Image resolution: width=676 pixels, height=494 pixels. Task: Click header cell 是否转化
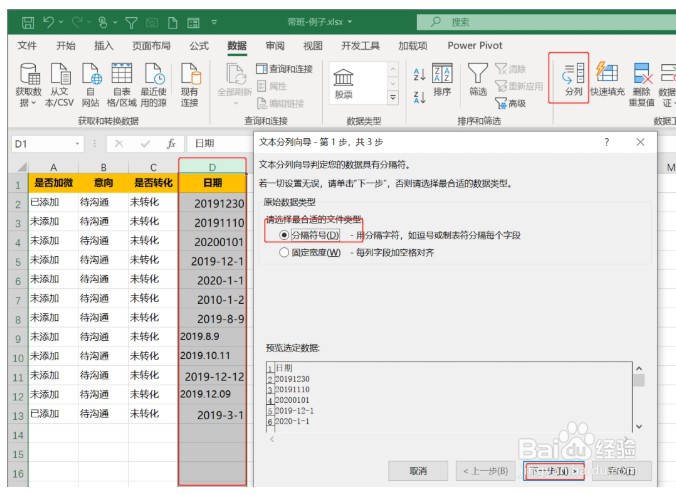153,183
